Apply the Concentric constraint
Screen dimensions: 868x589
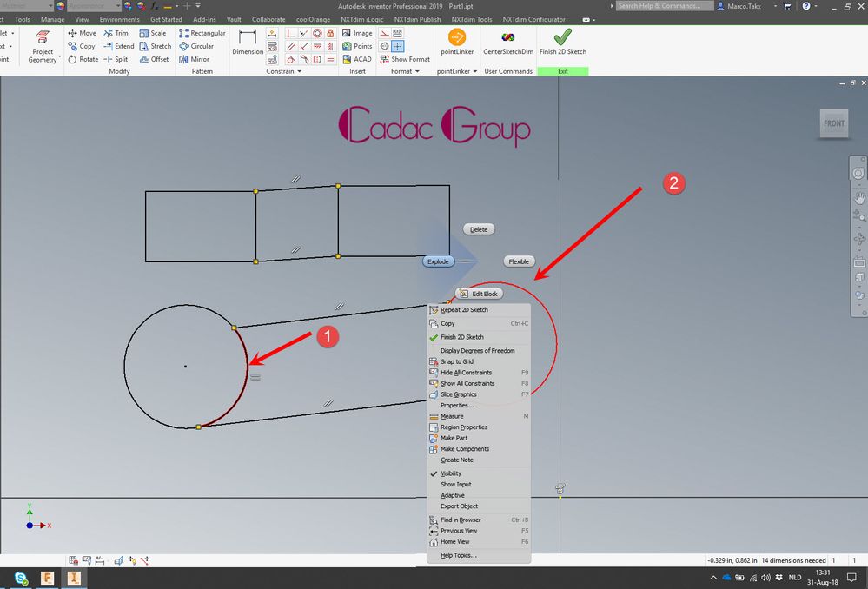coord(317,33)
